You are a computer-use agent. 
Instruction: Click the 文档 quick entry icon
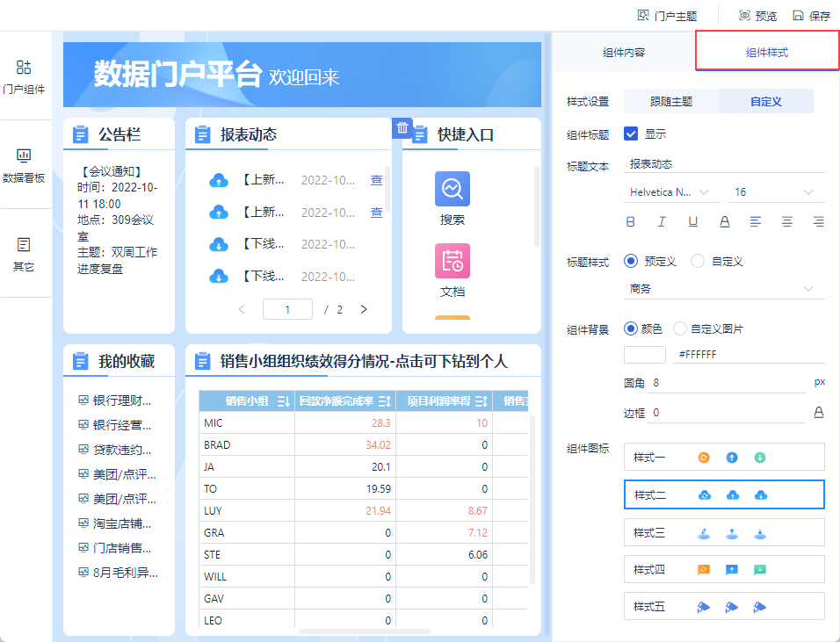[x=453, y=261]
